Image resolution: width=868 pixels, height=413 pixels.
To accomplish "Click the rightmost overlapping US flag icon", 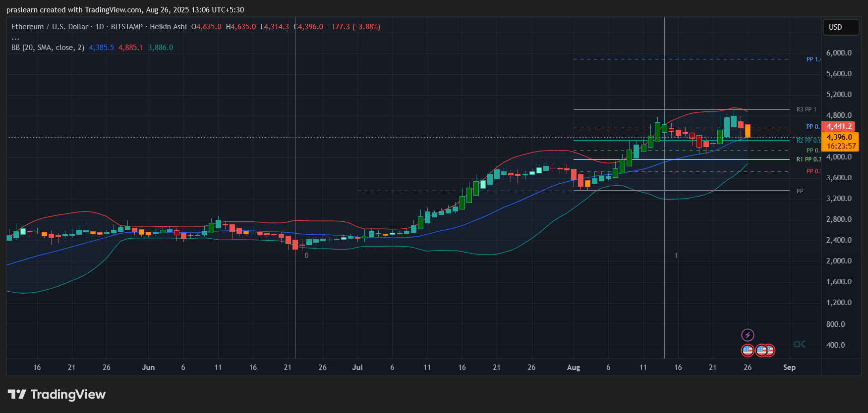I will (x=770, y=351).
